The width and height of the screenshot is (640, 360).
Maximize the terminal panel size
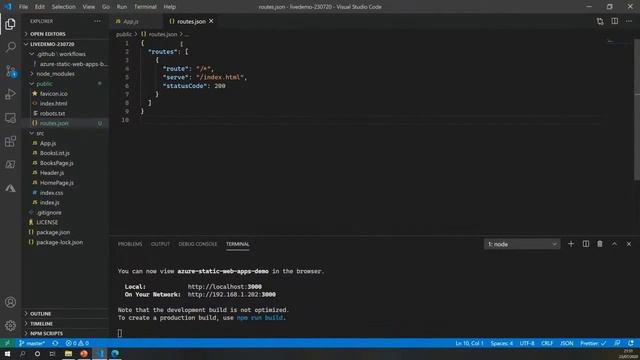pyautogui.click(x=614, y=244)
